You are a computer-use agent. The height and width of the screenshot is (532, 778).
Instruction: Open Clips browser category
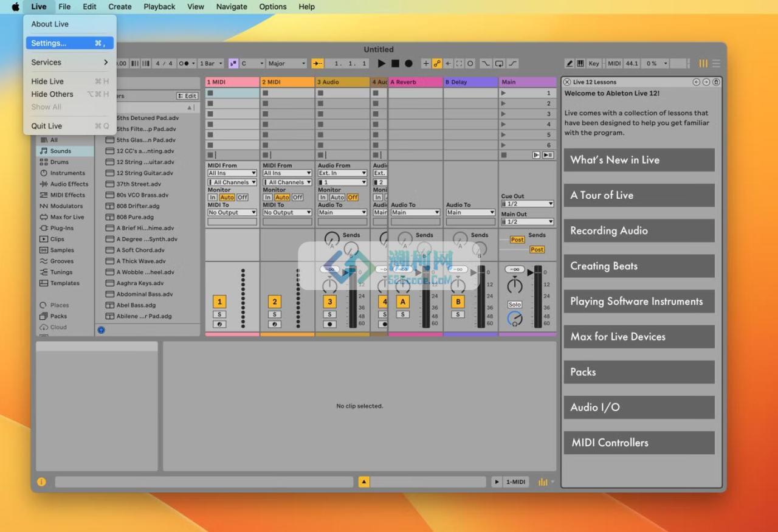(x=57, y=239)
